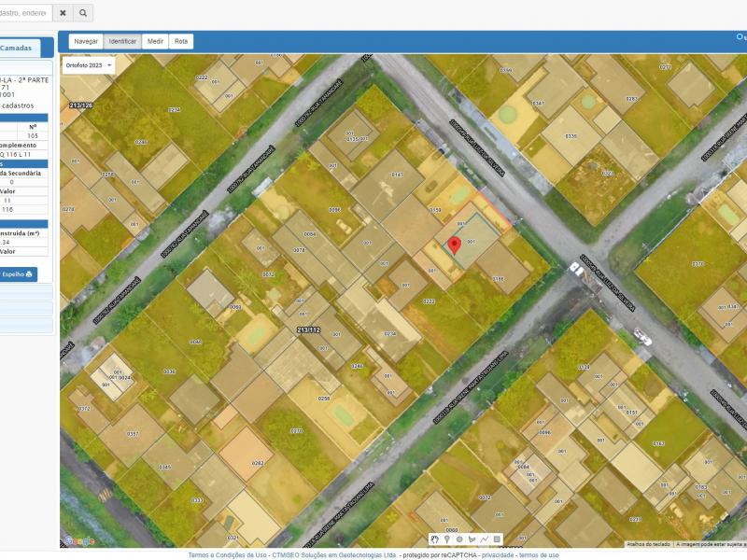747x560 pixels.
Task: Select the circle drawing tool
Action: (x=459, y=539)
